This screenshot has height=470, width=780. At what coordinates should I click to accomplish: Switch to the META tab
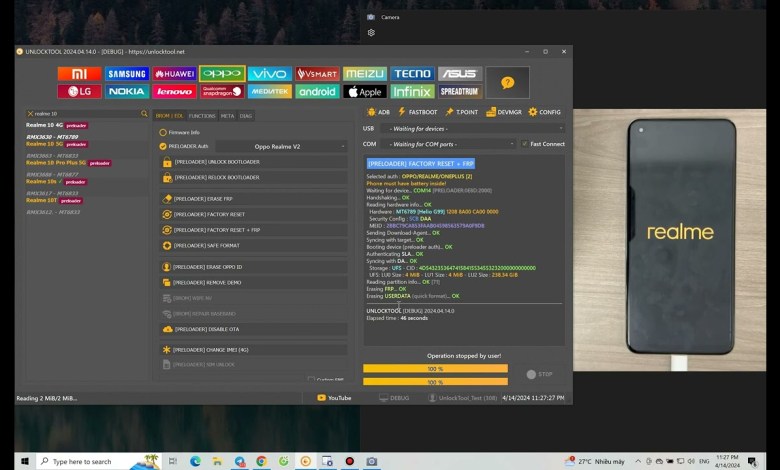click(x=227, y=115)
